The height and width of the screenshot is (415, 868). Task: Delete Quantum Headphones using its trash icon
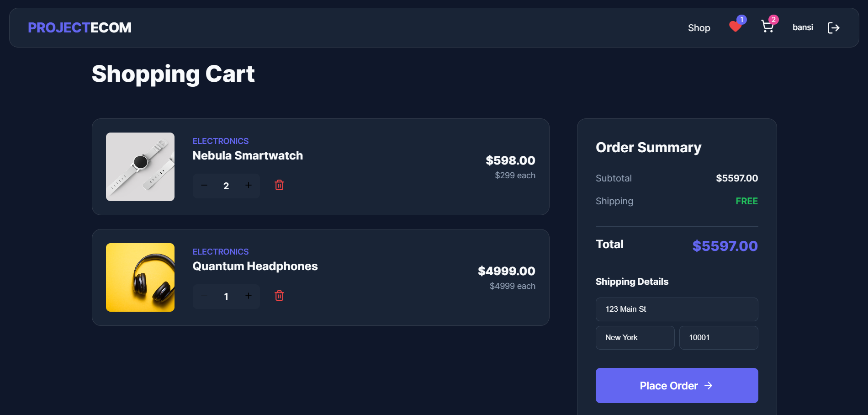click(279, 296)
